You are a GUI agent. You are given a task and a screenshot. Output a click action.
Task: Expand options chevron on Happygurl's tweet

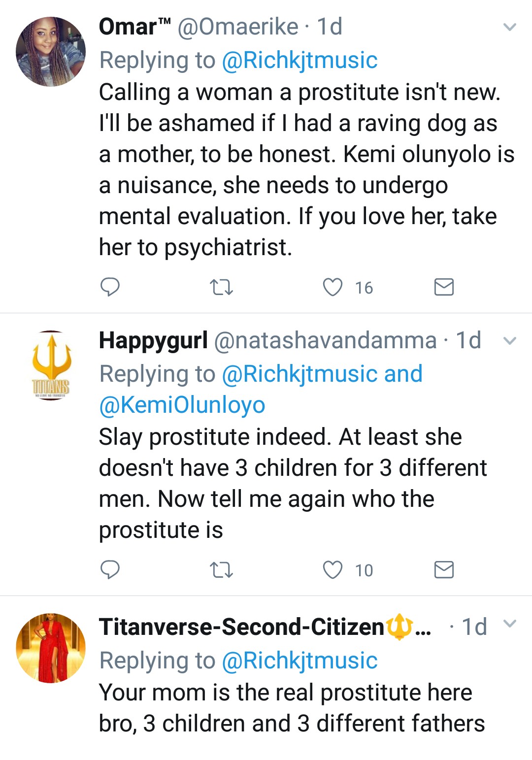[x=510, y=340]
